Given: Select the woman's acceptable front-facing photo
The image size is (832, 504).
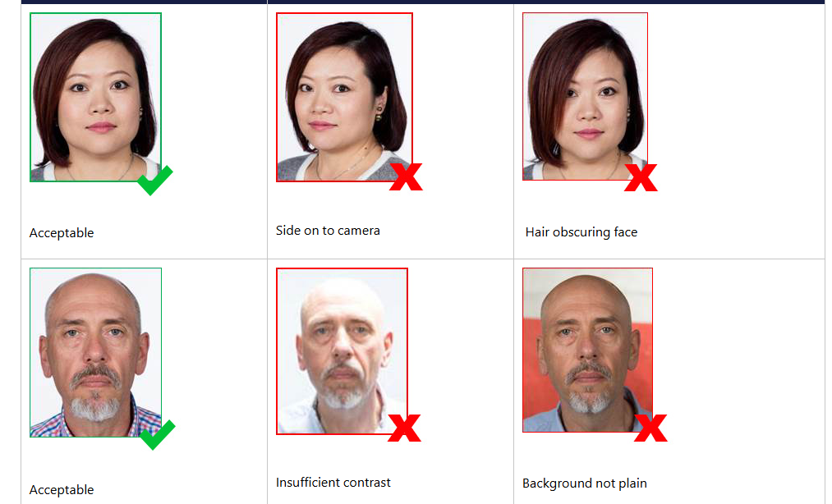Looking at the screenshot, I should click(x=95, y=97).
